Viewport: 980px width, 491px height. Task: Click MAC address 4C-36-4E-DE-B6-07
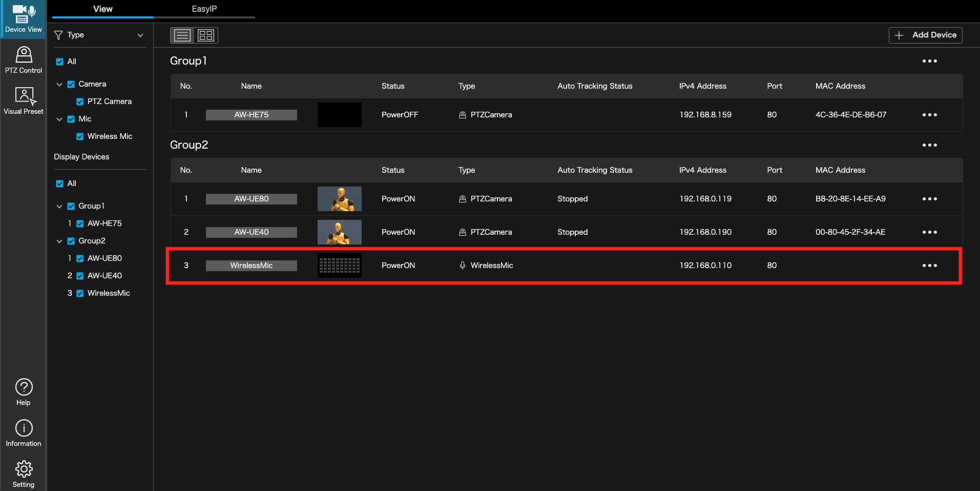tap(851, 115)
